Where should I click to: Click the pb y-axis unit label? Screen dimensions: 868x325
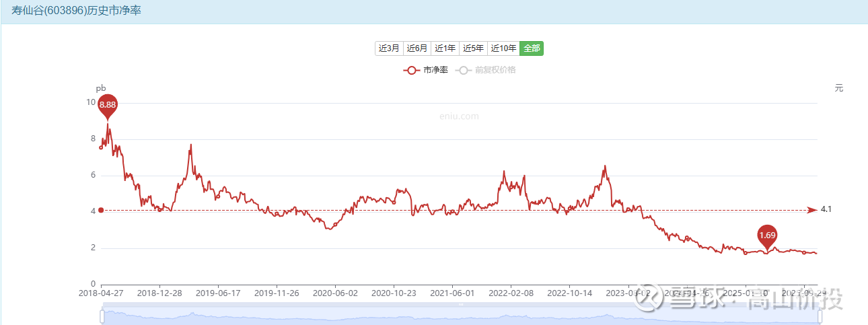coord(101,88)
